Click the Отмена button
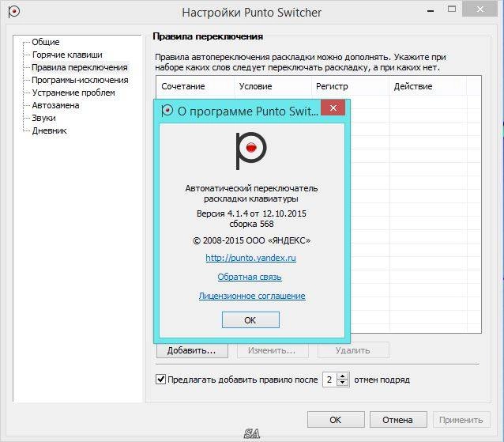 tap(398, 420)
